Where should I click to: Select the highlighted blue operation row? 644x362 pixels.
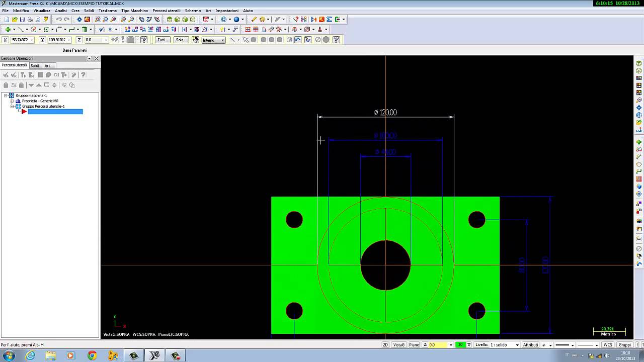pyautogui.click(x=55, y=112)
